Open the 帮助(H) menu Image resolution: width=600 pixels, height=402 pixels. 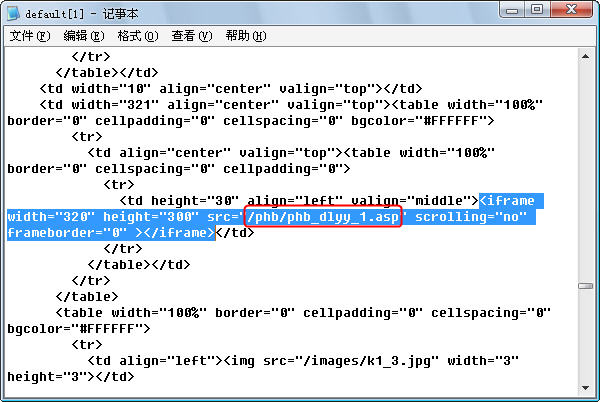[x=246, y=36]
